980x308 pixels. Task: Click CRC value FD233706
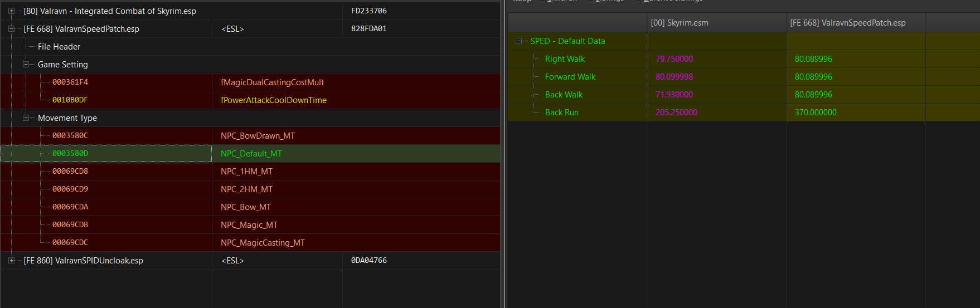click(x=369, y=11)
